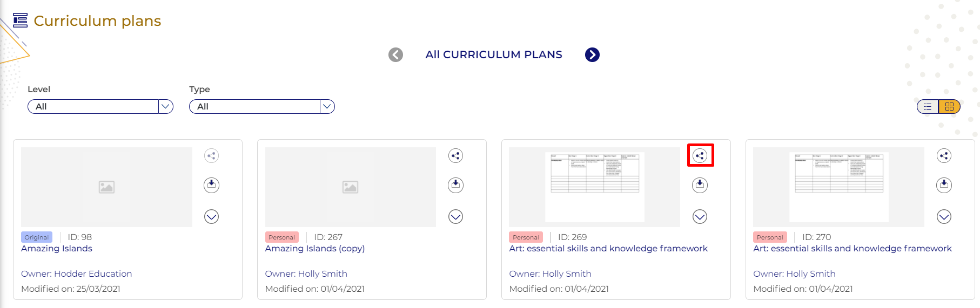Image resolution: width=980 pixels, height=308 pixels.
Task: Open the Amazing Islands (copy) title link
Action: point(314,249)
